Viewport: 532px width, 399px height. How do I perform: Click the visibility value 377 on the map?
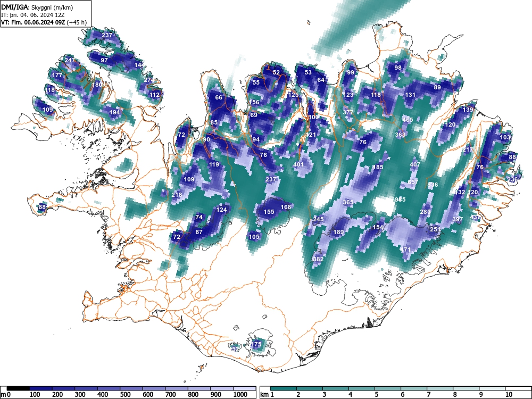click(348, 112)
